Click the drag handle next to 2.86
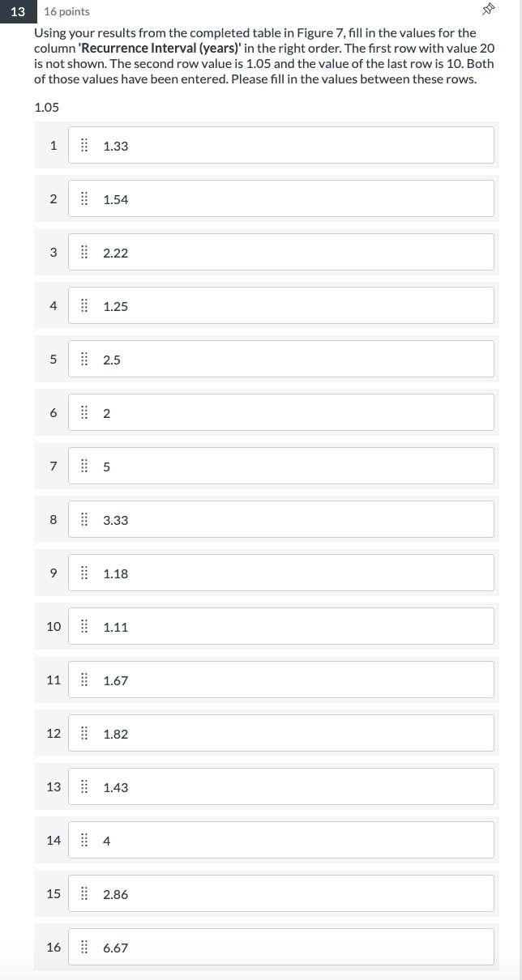 pyautogui.click(x=84, y=893)
